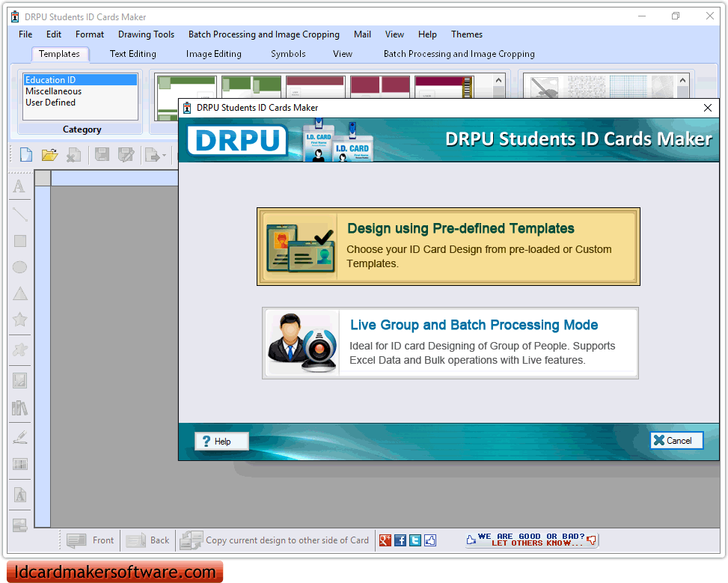The image size is (728, 583).
Task: Switch to the View ribbon tab
Action: click(343, 54)
